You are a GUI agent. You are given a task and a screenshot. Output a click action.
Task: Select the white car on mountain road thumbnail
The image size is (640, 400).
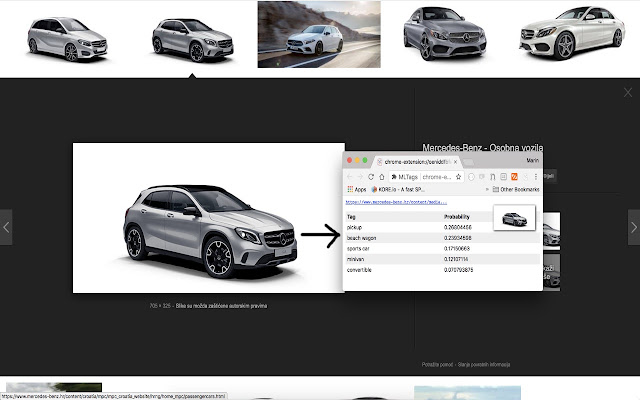(319, 34)
